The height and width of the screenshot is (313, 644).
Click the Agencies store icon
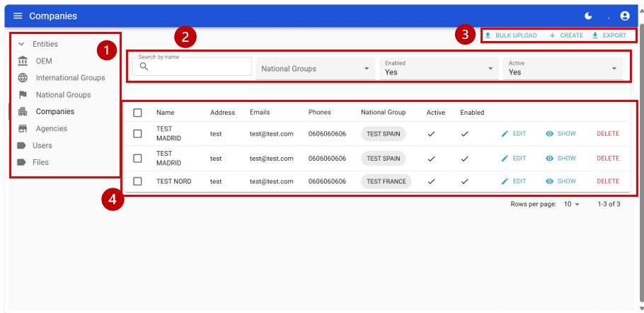23,129
